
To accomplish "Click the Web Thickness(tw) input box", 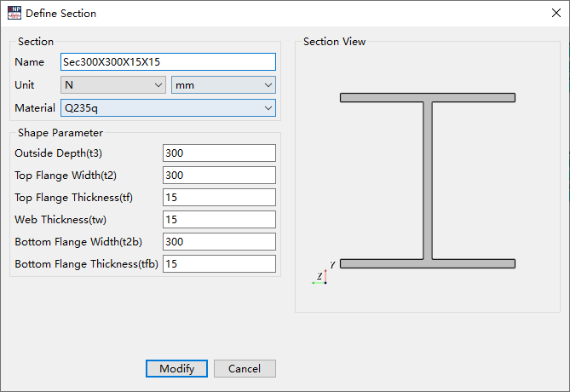I will 219,220.
